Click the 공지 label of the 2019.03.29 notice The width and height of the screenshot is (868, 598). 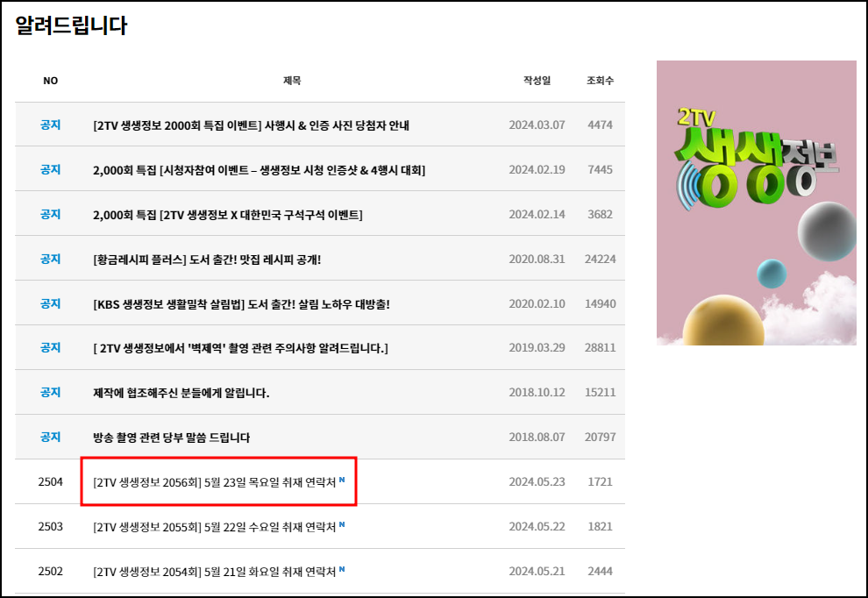click(x=50, y=348)
